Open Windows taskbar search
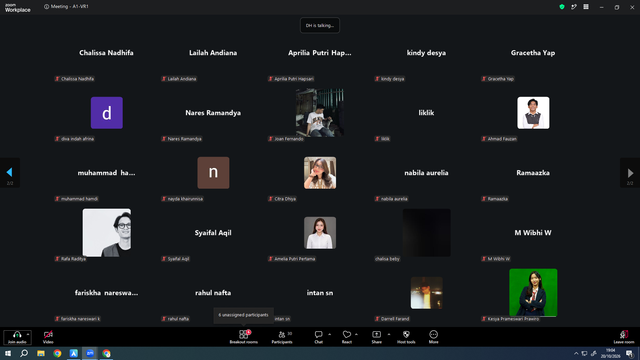Image resolution: width=640 pixels, height=360 pixels. 24,353
